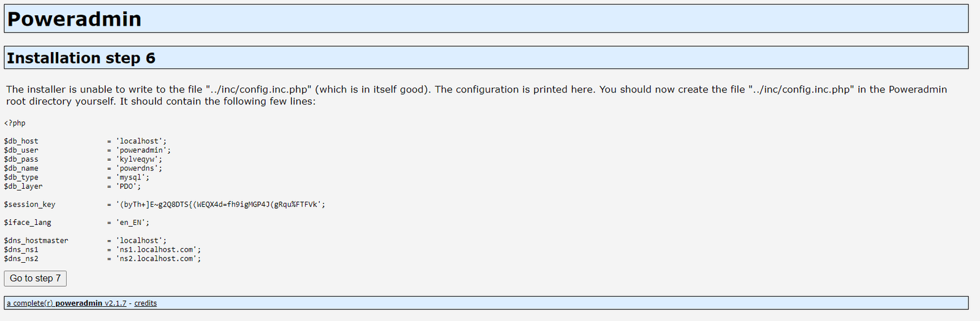Click the 'powerdns' database name value
The image size is (980, 321).
tap(139, 168)
